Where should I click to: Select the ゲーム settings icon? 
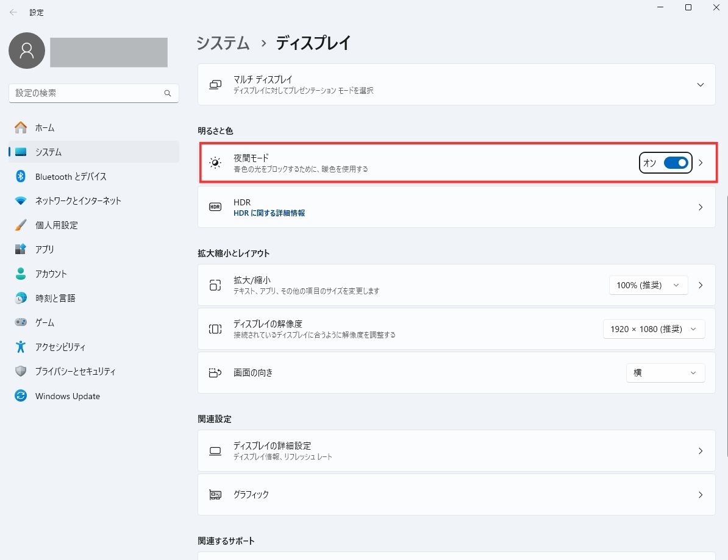point(20,322)
